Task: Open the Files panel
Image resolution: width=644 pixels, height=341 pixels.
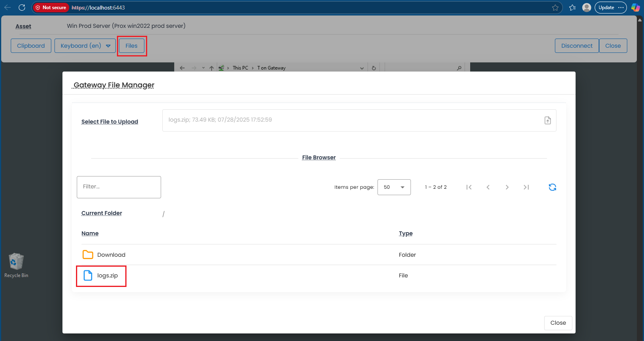Action: coord(131,46)
